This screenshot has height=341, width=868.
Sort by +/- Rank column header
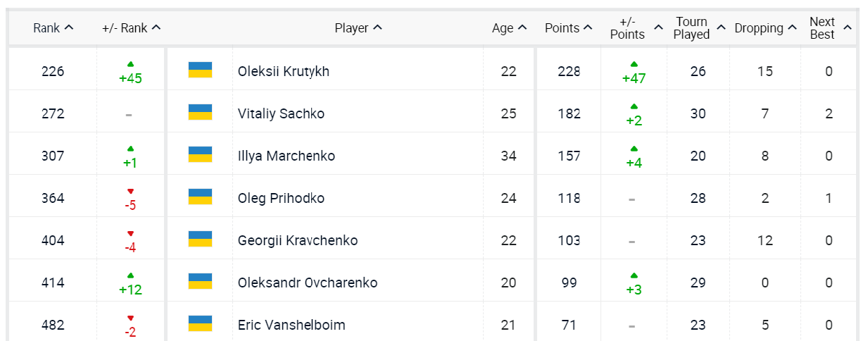tap(131, 28)
